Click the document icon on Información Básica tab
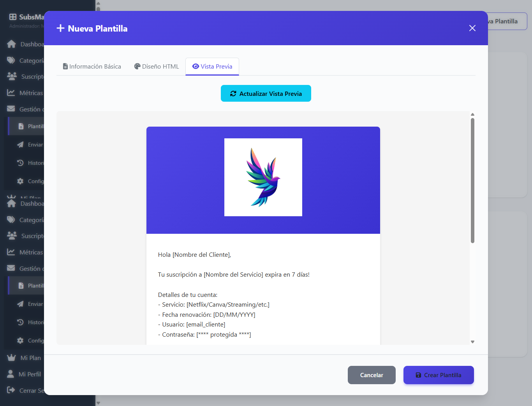532x406 pixels. coord(65,67)
